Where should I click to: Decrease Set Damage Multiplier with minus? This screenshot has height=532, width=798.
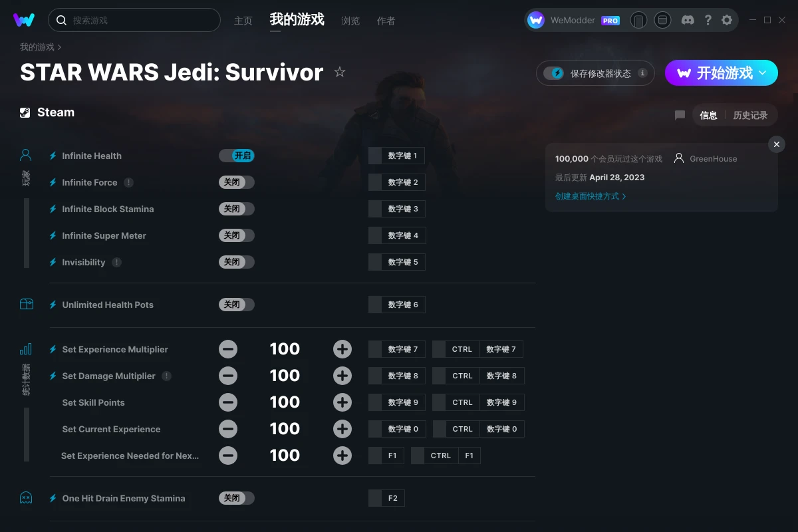(228, 376)
